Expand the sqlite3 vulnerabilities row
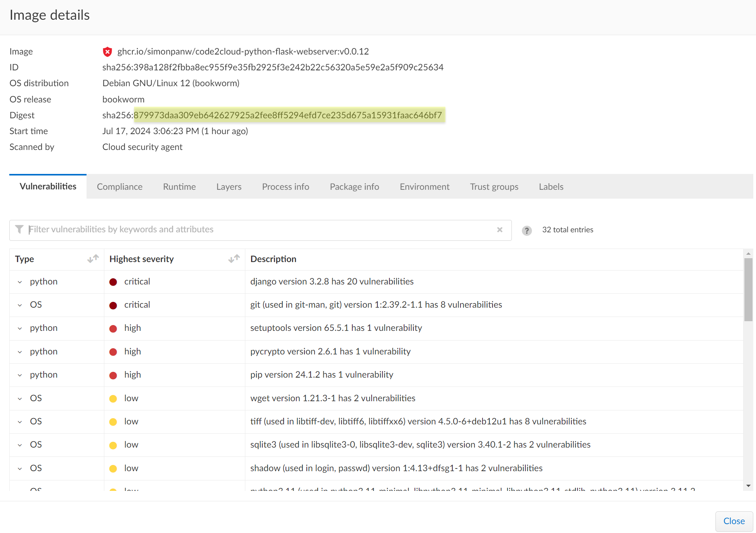The image size is (756, 533). pyautogui.click(x=20, y=445)
